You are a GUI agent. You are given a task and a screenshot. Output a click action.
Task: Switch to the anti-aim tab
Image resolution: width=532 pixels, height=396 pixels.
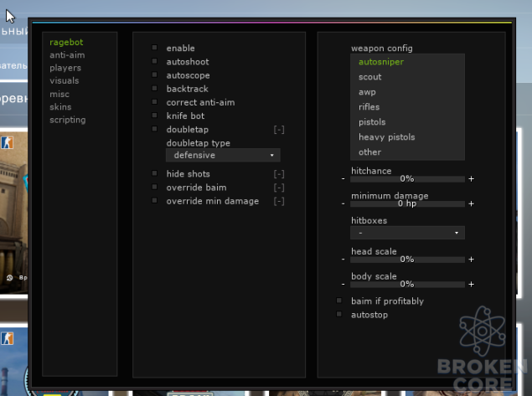click(x=67, y=55)
